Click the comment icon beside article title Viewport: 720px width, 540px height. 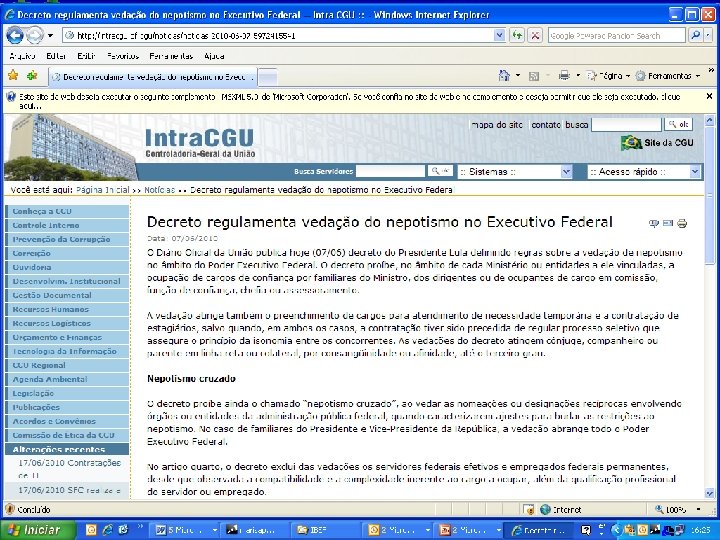click(x=653, y=223)
